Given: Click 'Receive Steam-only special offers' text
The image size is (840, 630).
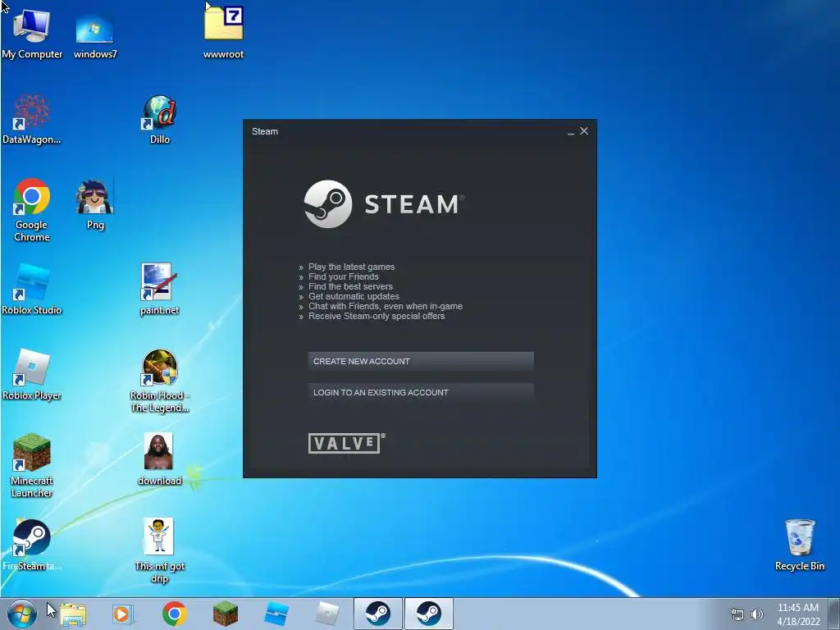Looking at the screenshot, I should click(x=377, y=316).
